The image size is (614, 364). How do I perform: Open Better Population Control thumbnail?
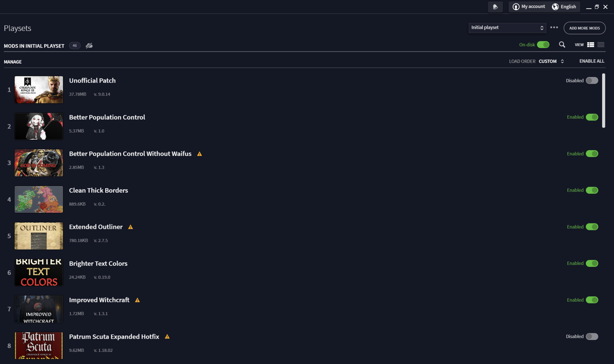[39, 126]
